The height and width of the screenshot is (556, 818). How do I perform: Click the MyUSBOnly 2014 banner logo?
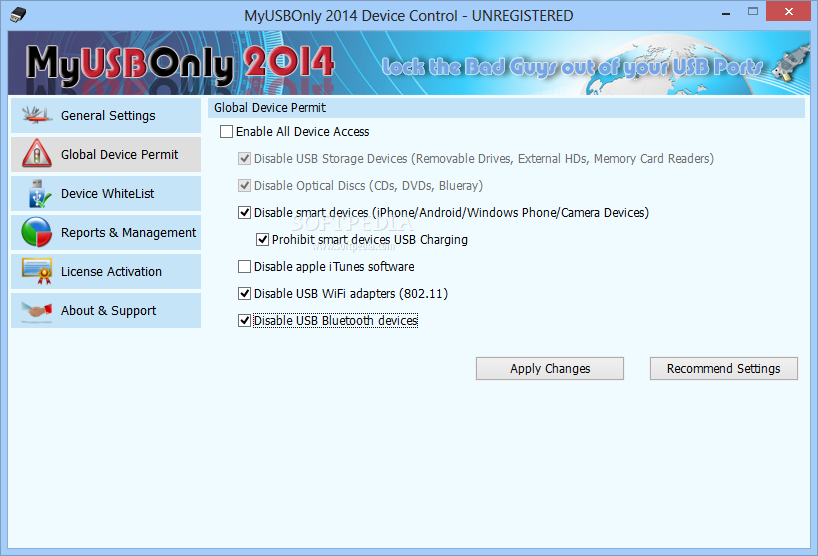click(180, 64)
